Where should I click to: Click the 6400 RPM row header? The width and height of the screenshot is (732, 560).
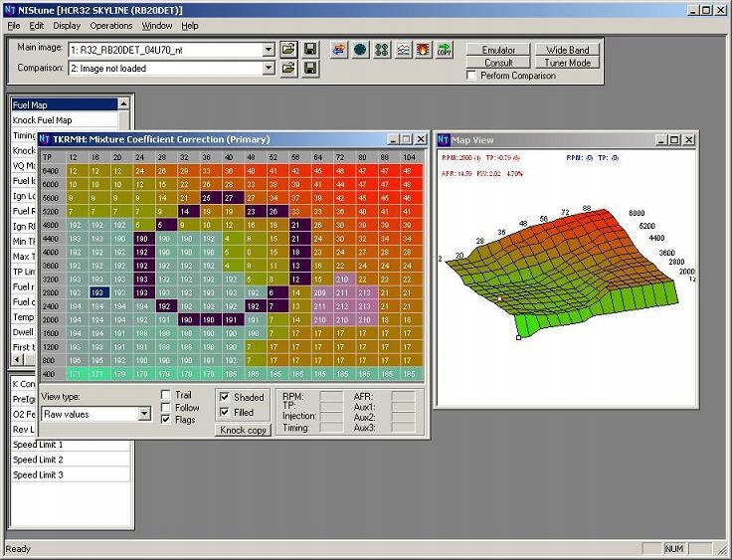(53, 170)
